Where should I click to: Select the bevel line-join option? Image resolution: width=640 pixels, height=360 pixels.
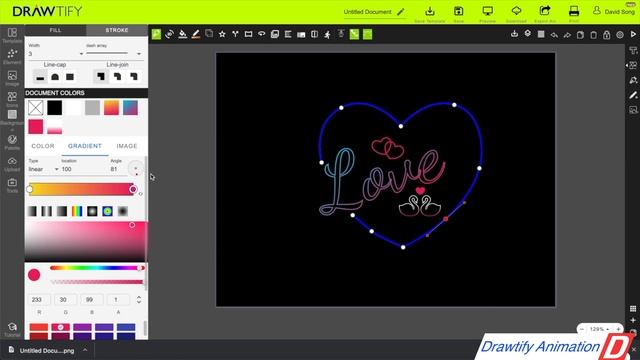tap(133, 76)
